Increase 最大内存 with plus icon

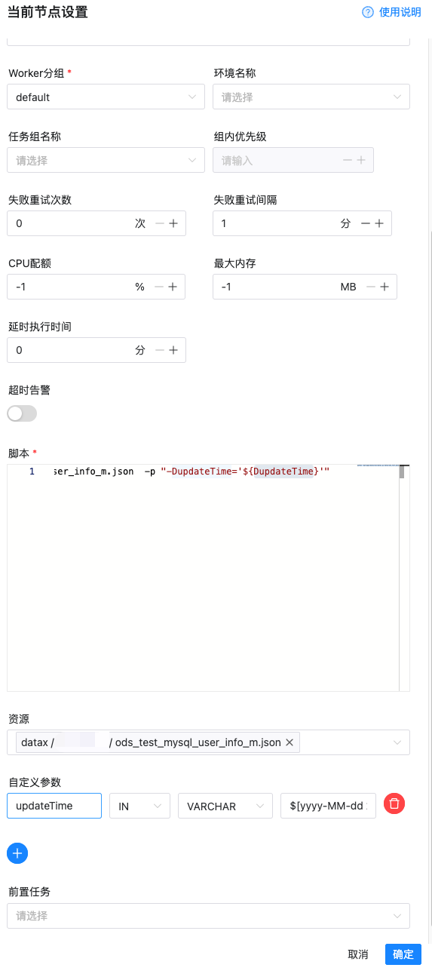point(384,287)
